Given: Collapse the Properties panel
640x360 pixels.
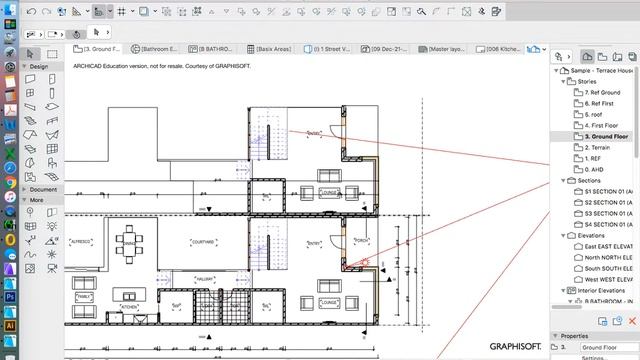Looking at the screenshot, I should (x=555, y=336).
